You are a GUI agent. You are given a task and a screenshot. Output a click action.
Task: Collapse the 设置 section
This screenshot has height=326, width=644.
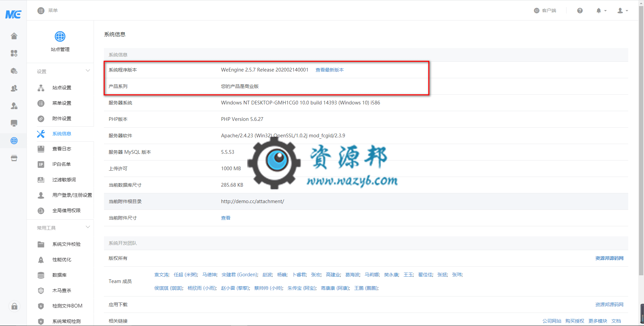pyautogui.click(x=88, y=71)
